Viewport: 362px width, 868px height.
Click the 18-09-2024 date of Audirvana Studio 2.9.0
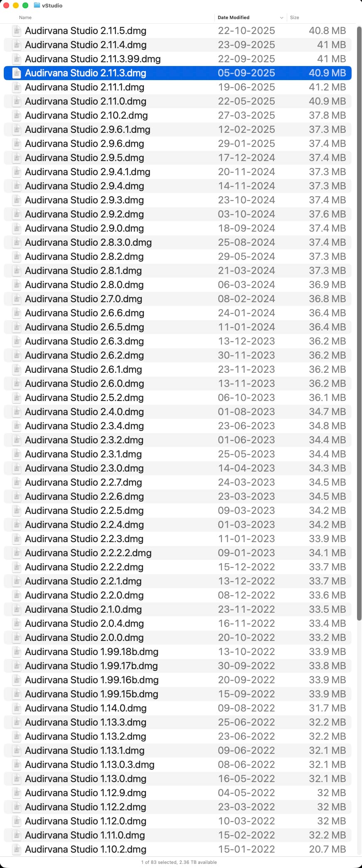pyautogui.click(x=246, y=228)
